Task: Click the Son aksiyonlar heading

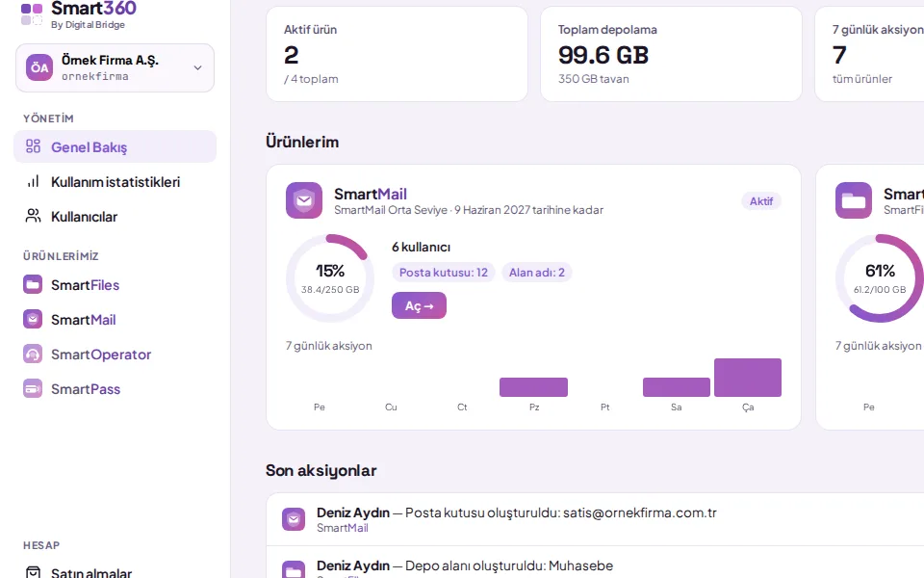Action: coord(321,471)
